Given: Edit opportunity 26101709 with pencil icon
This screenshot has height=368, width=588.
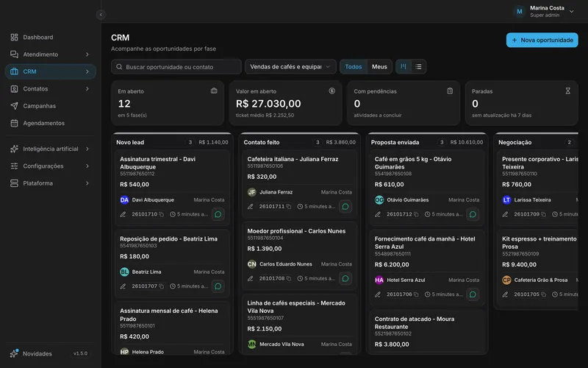Looking at the screenshot, I should click(x=506, y=214).
